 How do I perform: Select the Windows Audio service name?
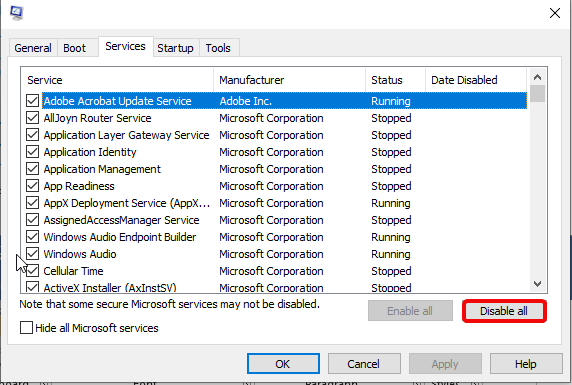click(80, 254)
